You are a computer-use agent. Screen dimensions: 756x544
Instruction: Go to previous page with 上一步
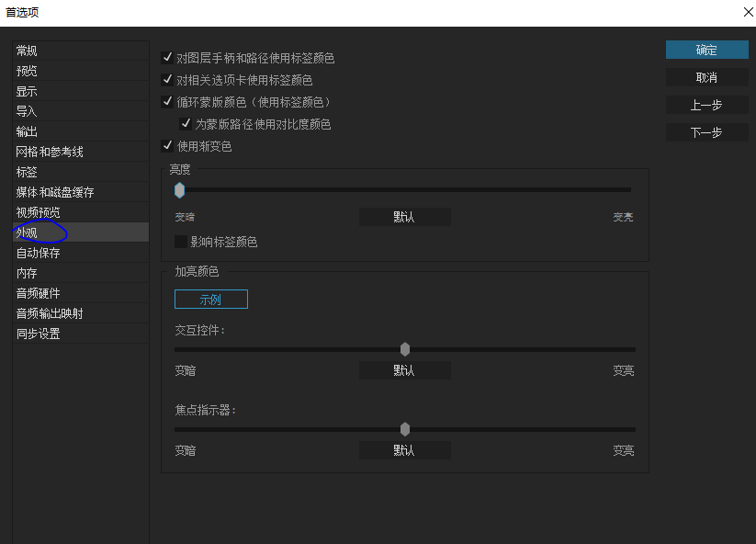pyautogui.click(x=706, y=105)
